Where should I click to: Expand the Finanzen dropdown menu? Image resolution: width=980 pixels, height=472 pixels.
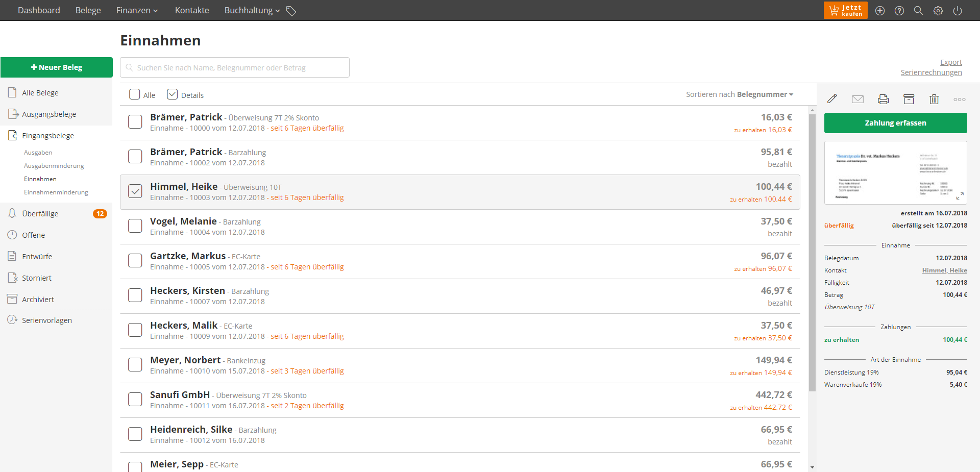tap(137, 11)
